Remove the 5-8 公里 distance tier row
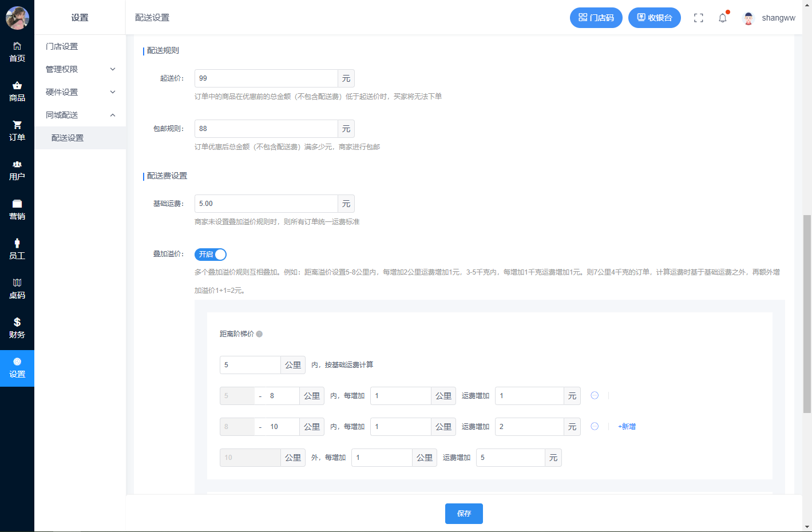 [595, 395]
